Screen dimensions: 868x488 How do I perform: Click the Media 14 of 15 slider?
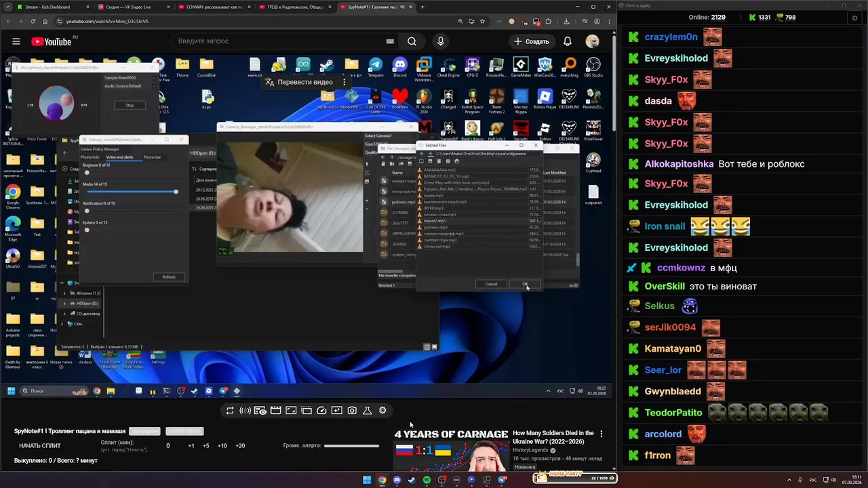pos(131,192)
